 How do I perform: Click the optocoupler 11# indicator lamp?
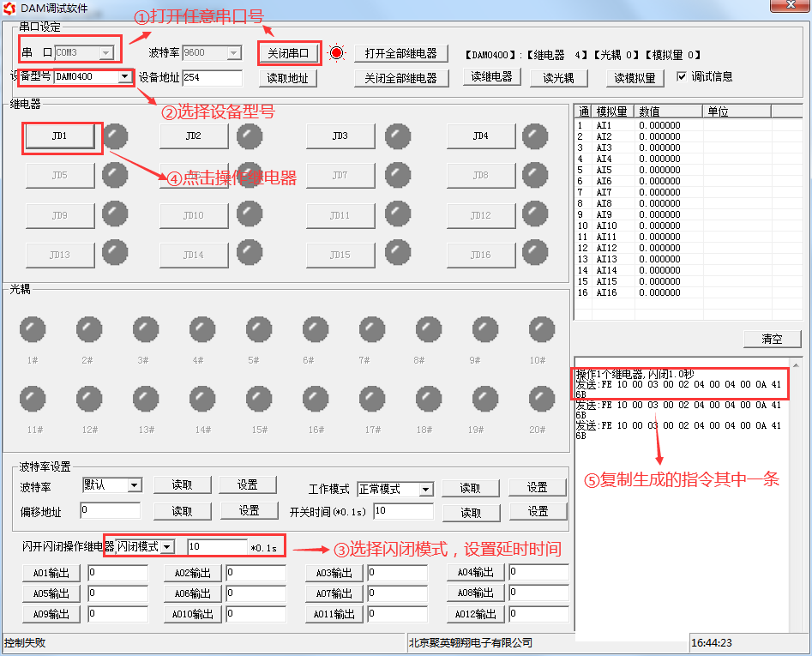(x=33, y=399)
